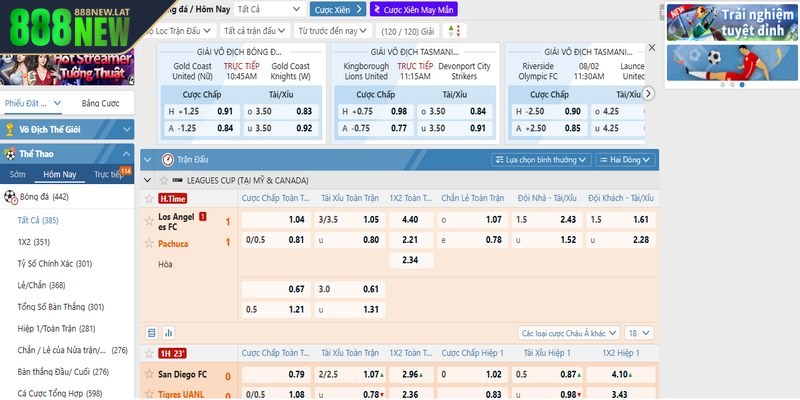800x400 pixels.
Task: Click the trophy icon of Vô Địch Thế Giới
Action: pyautogui.click(x=9, y=130)
